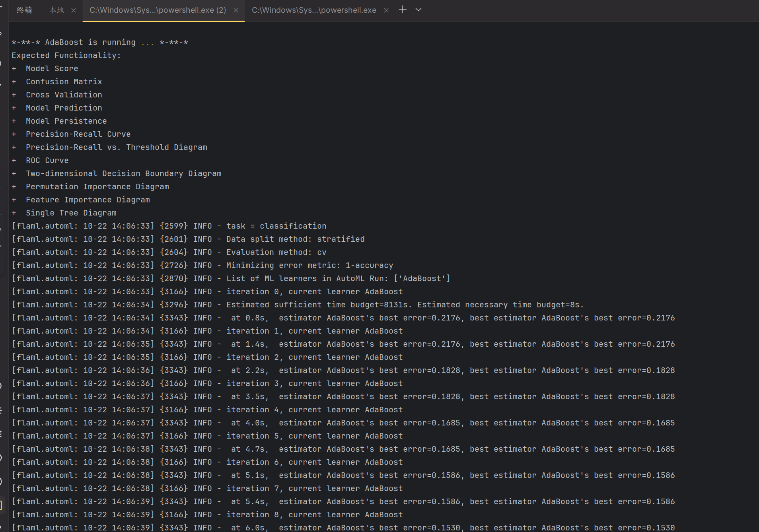The image size is (759, 532).
Task: Click the 'Model Score' line
Action: 45,68
